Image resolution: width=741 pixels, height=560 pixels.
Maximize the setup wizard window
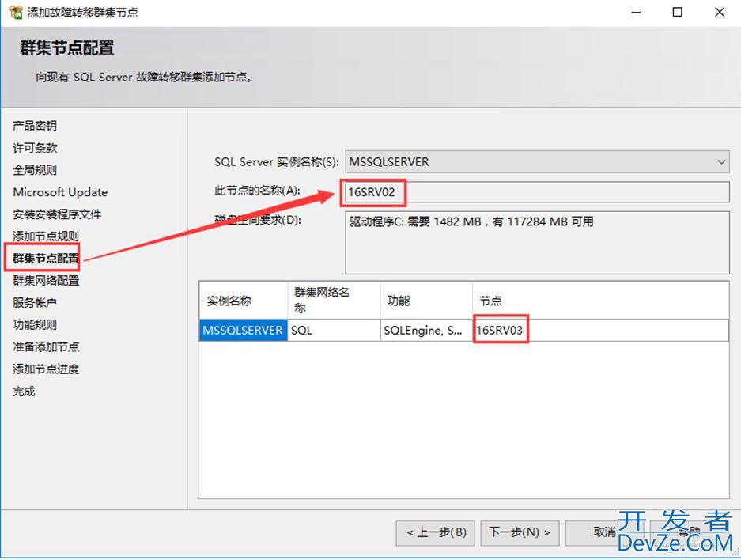(x=678, y=13)
